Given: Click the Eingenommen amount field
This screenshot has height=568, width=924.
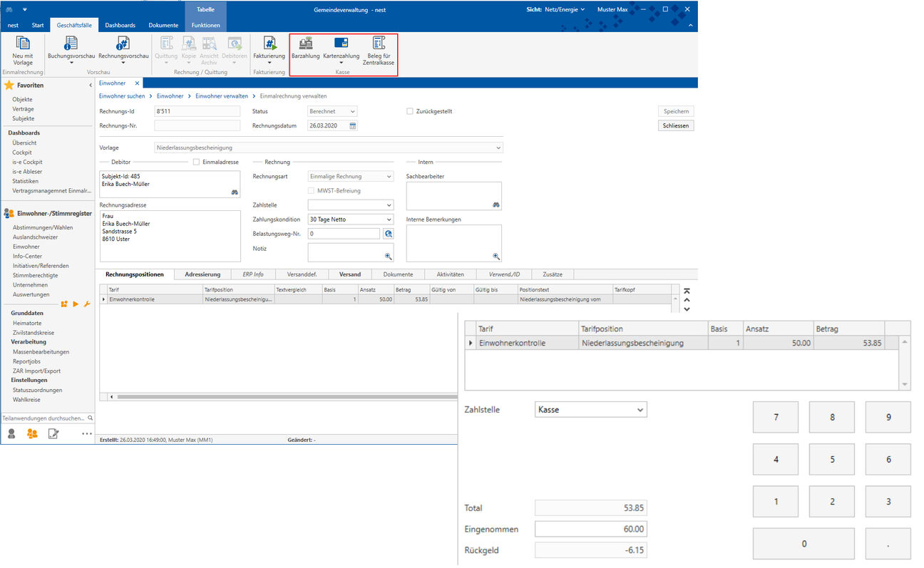Looking at the screenshot, I should pyautogui.click(x=591, y=530).
